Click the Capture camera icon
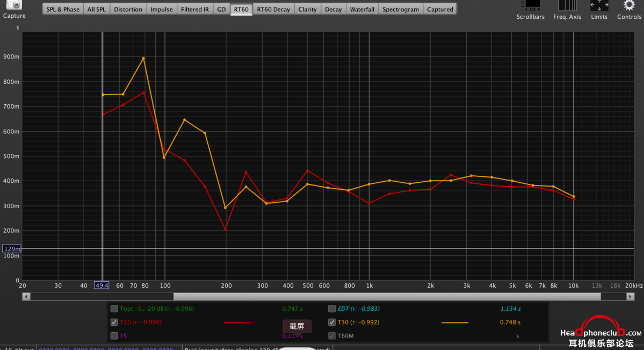Image resolution: width=644 pixels, height=350 pixels. tap(14, 4)
